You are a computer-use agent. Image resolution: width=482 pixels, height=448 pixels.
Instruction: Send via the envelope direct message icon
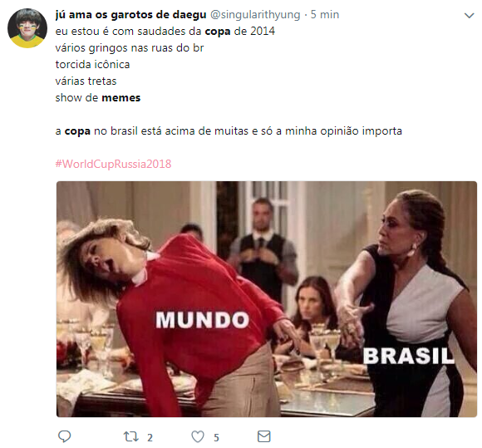[x=263, y=436]
